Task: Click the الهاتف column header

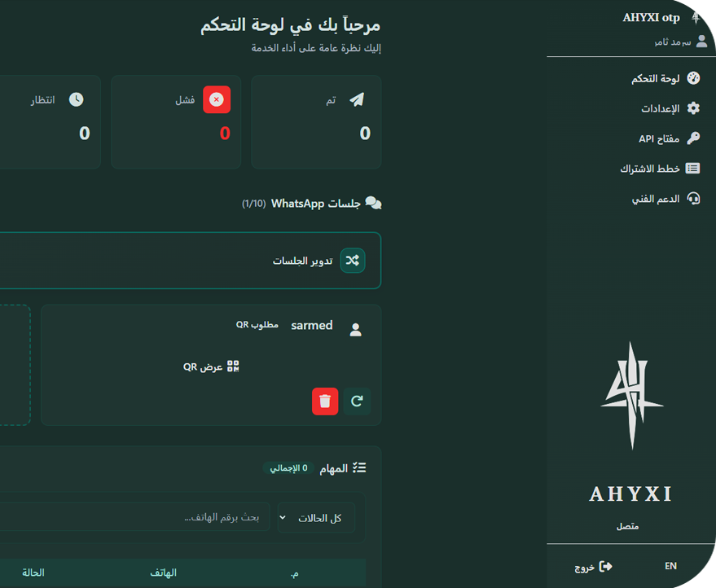Action: tap(164, 573)
